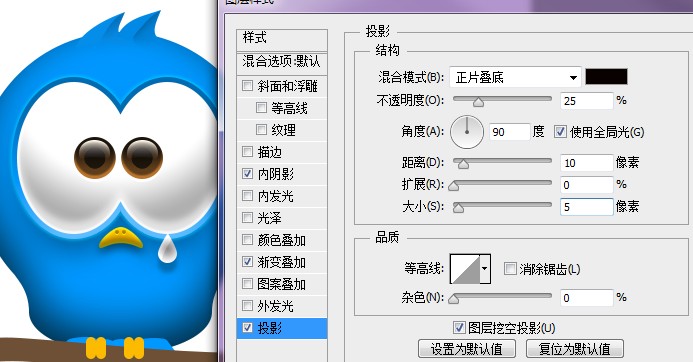693x362 pixels.
Task: Click the 扩展 slider handle
Action: 453,186
